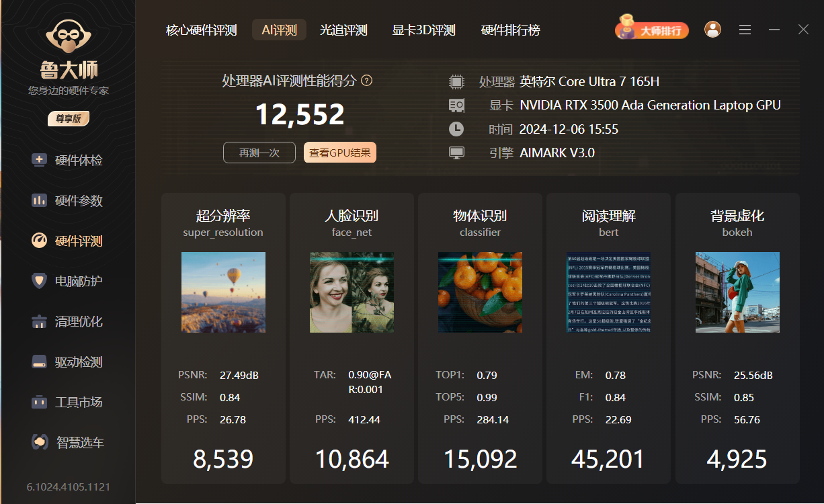Click the 驱动检测 driver icon
The image size is (824, 504).
[40, 362]
